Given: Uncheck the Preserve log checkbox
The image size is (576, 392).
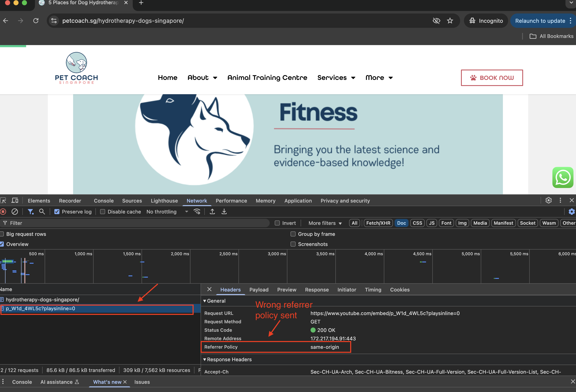Looking at the screenshot, I should point(57,212).
